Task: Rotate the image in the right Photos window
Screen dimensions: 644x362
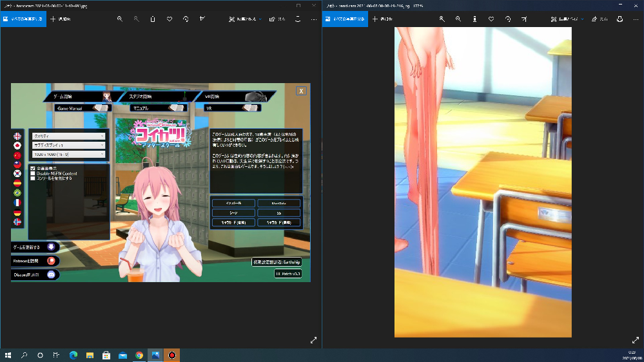Action: [x=508, y=19]
